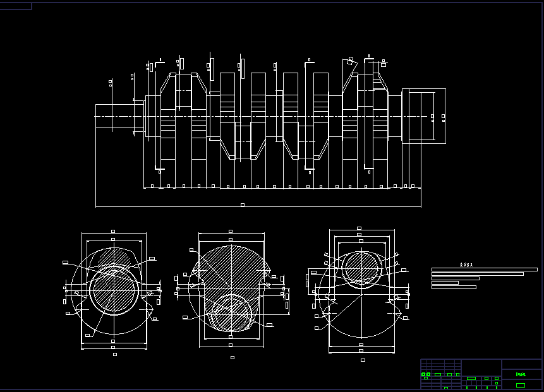Screen dimensions: 544x392
Task: Select the middle hatched cross-section view
Action: (x=232, y=294)
